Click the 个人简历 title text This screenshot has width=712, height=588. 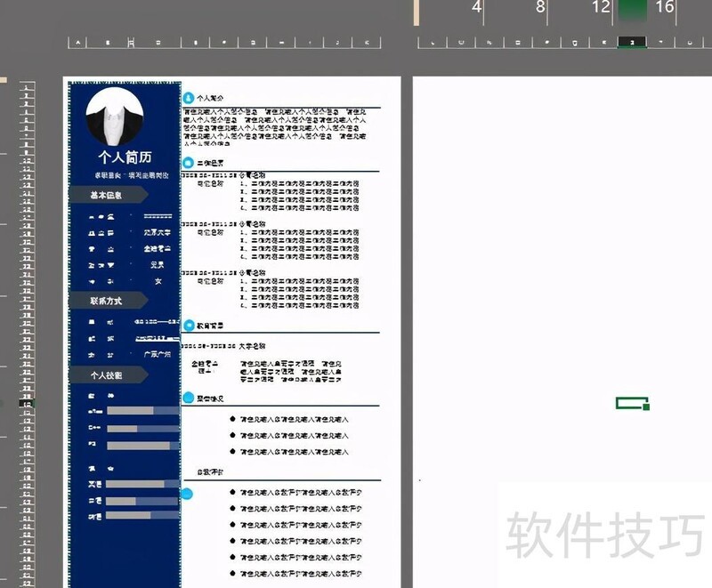(x=125, y=157)
